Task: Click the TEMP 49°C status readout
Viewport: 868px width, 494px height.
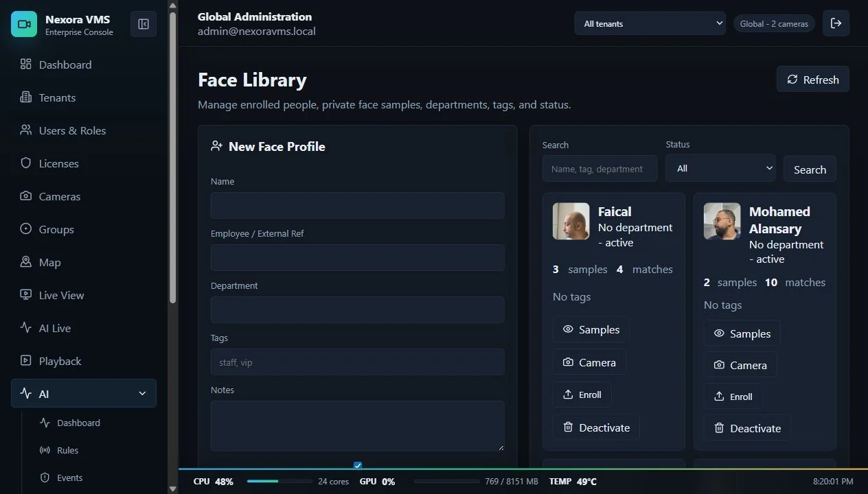Action: tap(573, 482)
